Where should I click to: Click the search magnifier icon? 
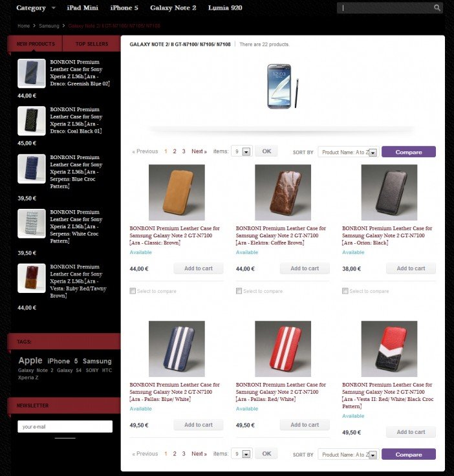(437, 8)
